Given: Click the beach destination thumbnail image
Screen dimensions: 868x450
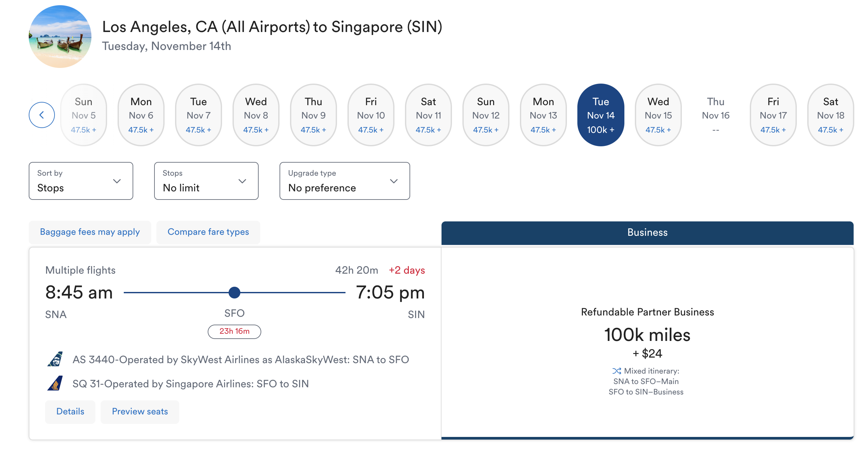Looking at the screenshot, I should [x=60, y=36].
